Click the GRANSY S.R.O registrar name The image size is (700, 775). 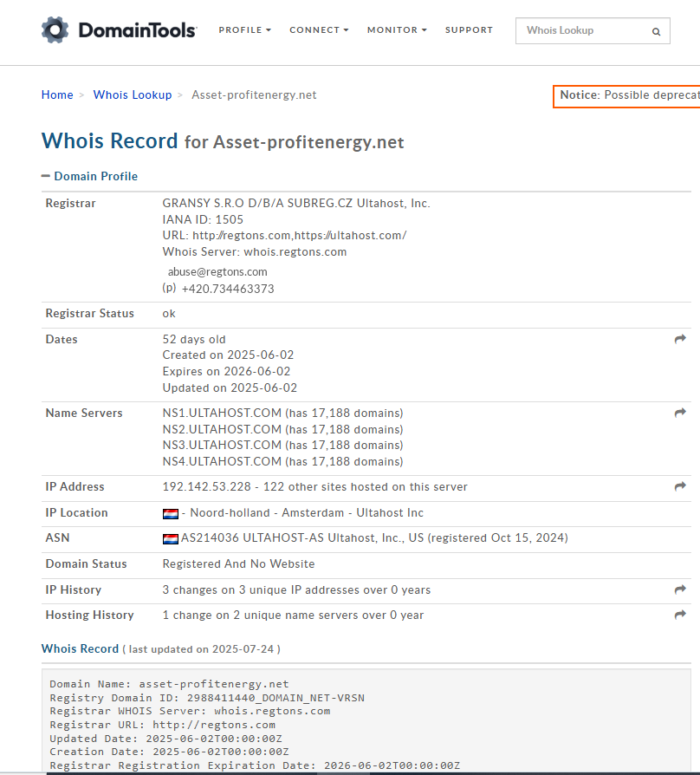coord(296,204)
